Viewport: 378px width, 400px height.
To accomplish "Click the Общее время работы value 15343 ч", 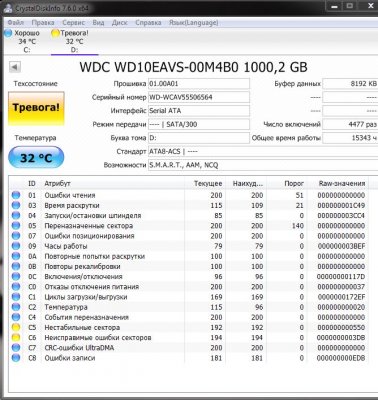I will point(350,138).
